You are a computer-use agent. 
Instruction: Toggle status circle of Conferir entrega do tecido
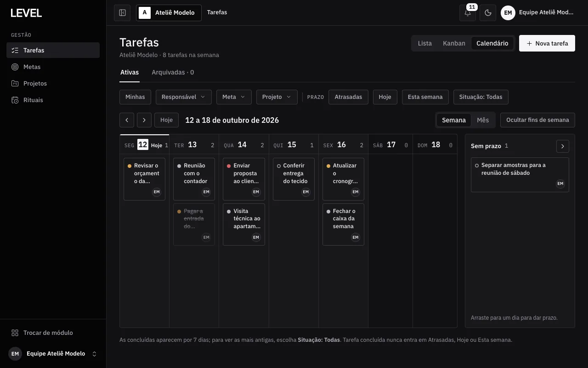coord(279,166)
